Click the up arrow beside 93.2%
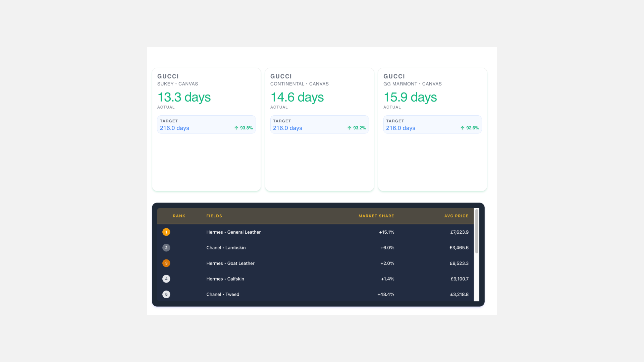 pyautogui.click(x=349, y=128)
